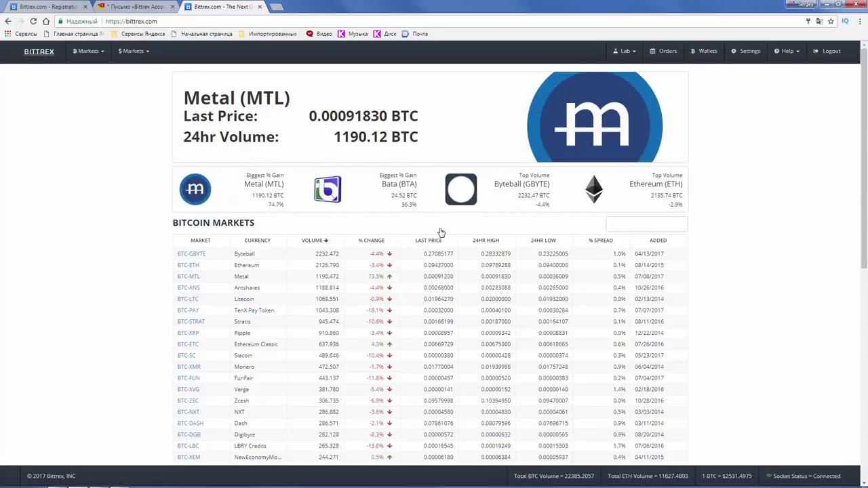
Task: Switch to the Bittrex Registration tab
Action: pos(47,7)
